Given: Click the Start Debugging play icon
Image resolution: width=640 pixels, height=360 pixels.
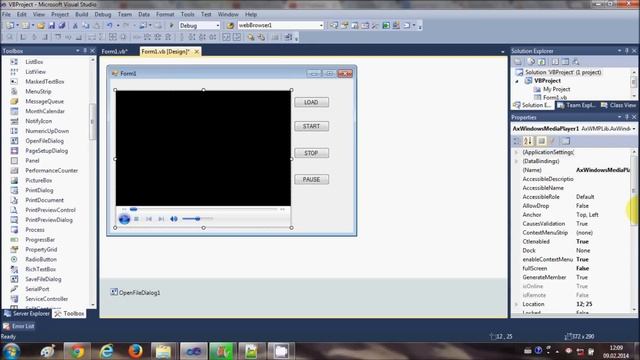Looking at the screenshot, I should (171, 25).
